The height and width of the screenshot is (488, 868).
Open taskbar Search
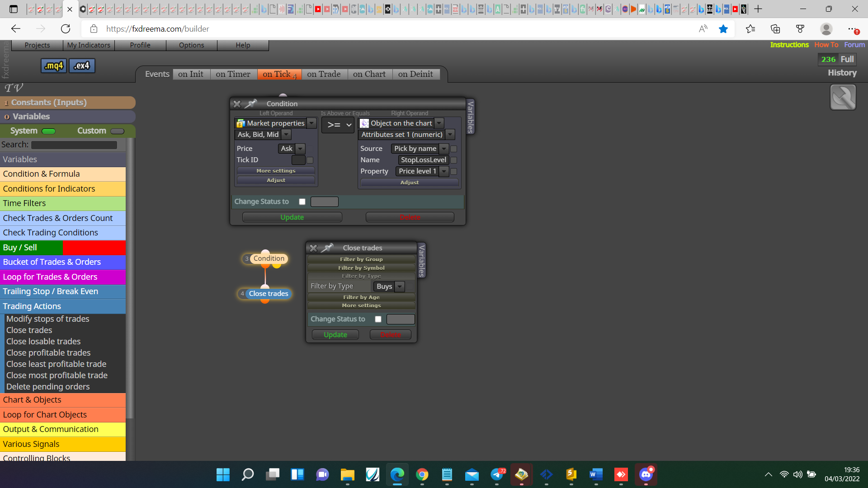coord(248,474)
